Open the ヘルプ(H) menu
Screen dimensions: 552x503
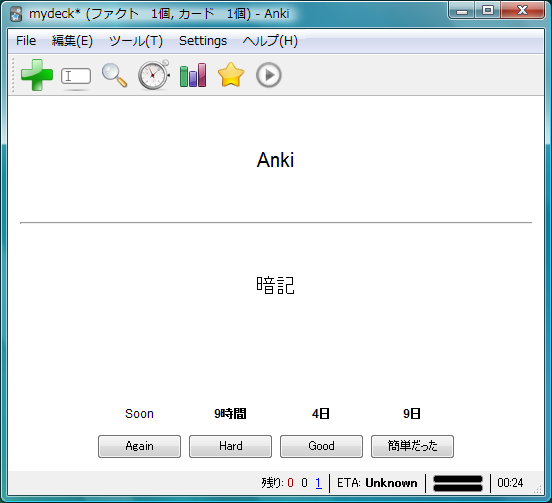[270, 41]
